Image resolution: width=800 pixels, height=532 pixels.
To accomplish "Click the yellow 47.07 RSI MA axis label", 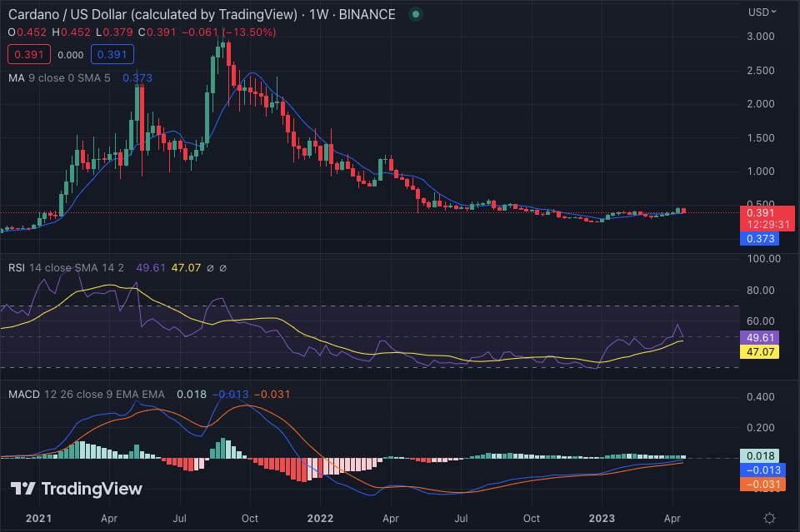I will [x=760, y=351].
